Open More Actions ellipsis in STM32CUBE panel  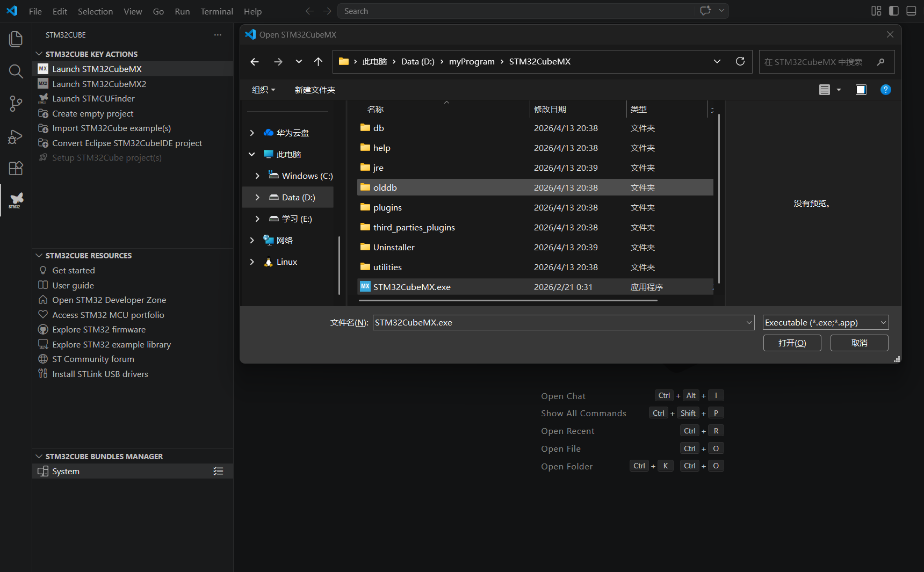(x=218, y=35)
